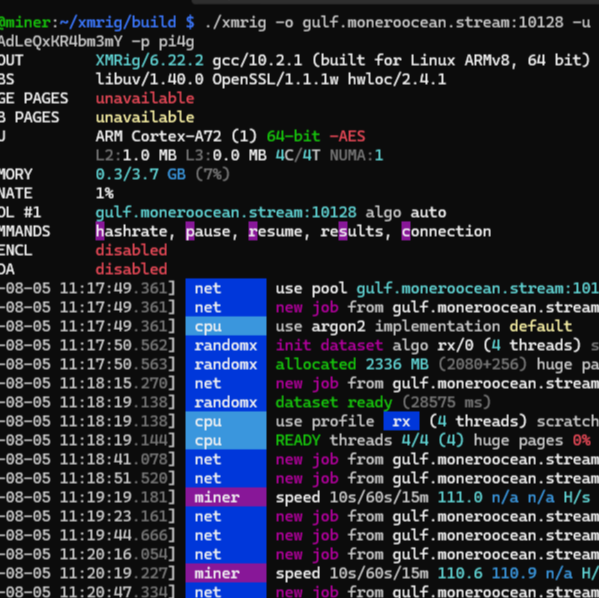Screen dimensions: 599x599
Task: Click the 110.6 hashrate value
Action: (460, 573)
